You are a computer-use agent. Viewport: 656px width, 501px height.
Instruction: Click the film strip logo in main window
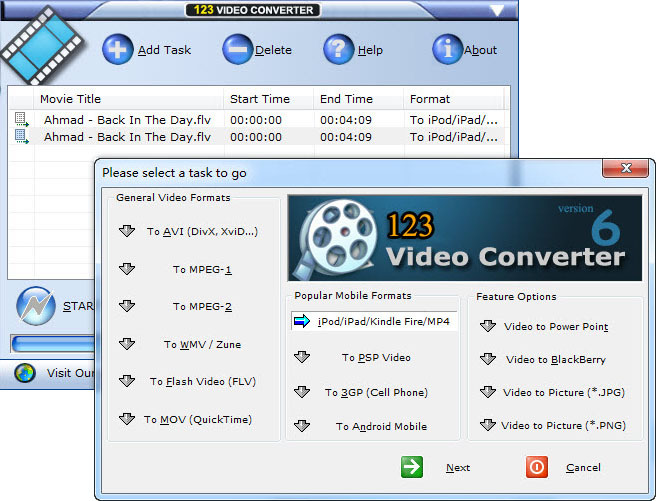click(42, 45)
